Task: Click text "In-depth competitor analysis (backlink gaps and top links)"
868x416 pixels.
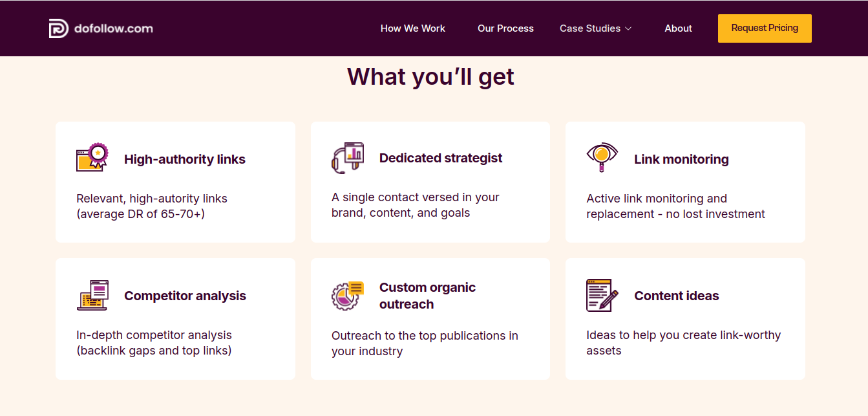Action: [x=154, y=343]
